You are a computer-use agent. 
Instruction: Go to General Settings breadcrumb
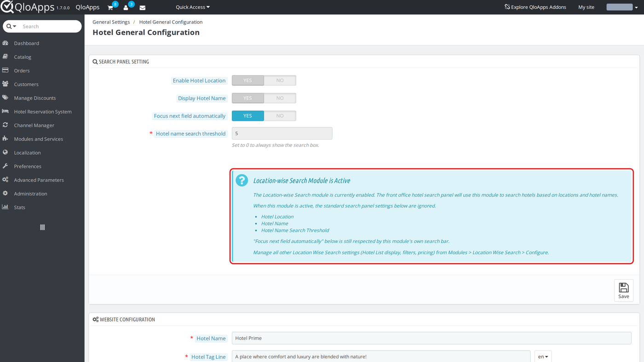click(x=111, y=22)
